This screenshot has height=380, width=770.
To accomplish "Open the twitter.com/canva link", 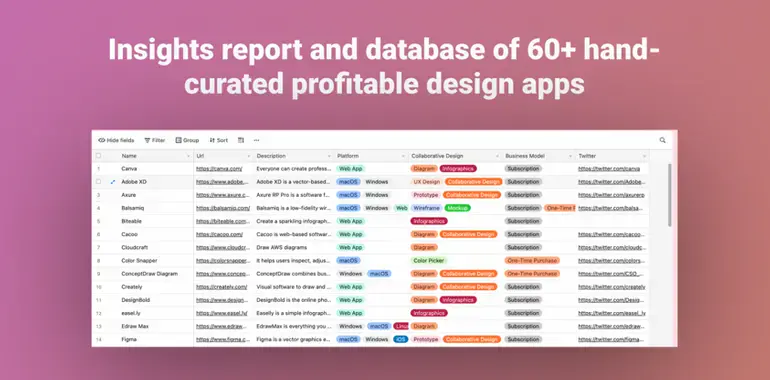I will tap(609, 169).
